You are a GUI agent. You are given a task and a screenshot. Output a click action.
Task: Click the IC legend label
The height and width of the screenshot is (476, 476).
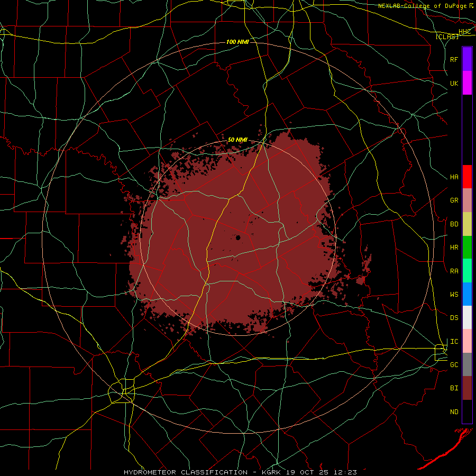pyautogui.click(x=454, y=342)
